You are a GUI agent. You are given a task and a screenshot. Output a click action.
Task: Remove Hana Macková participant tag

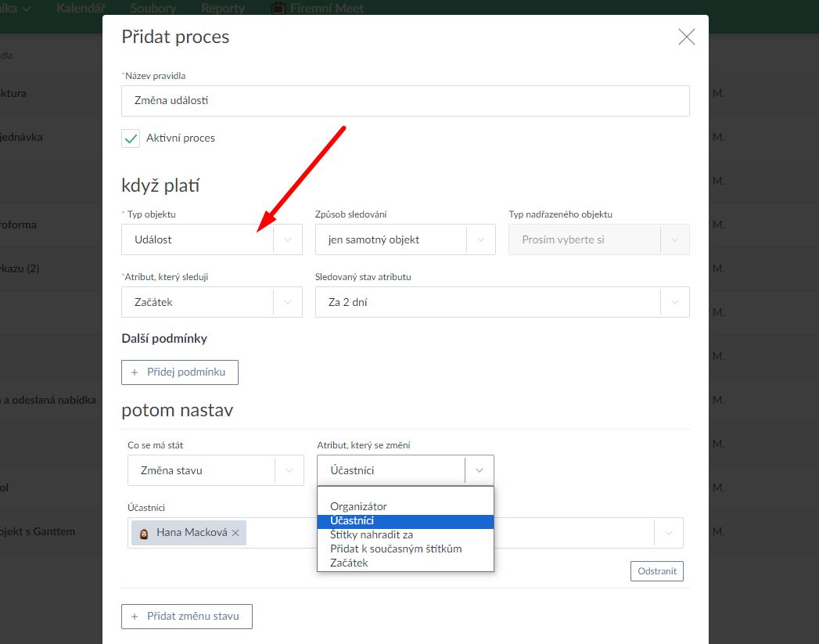(x=235, y=533)
